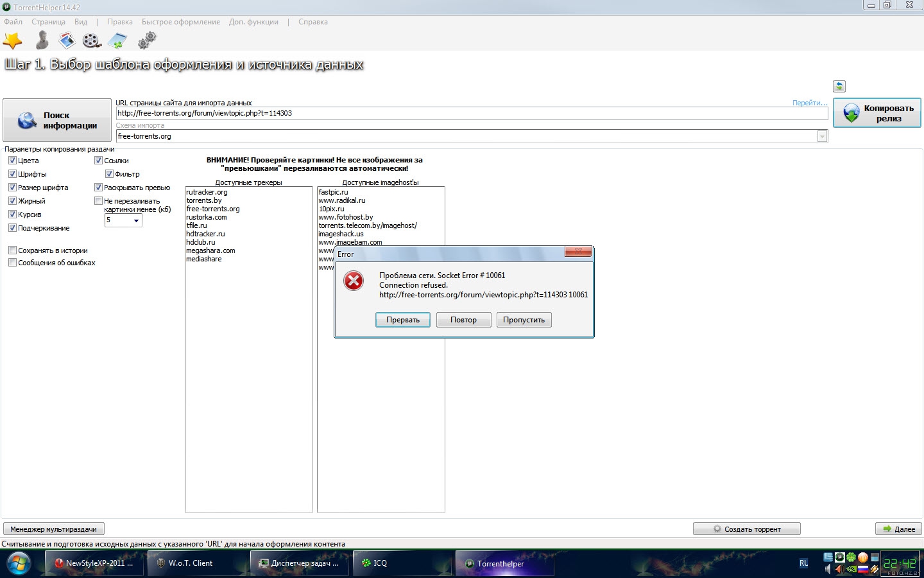Click the Повтор button in Error dialog
924x578 pixels.
click(x=463, y=320)
